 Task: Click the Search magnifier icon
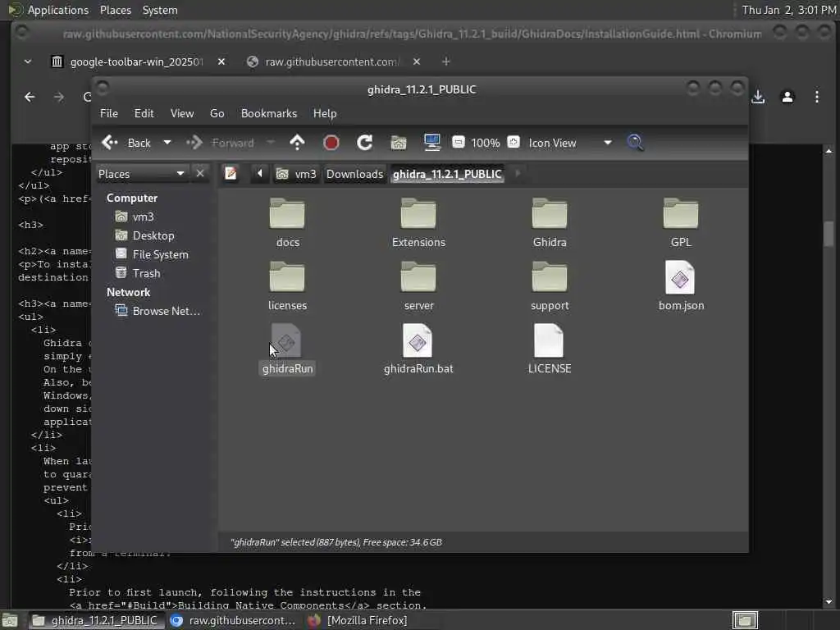coord(635,143)
